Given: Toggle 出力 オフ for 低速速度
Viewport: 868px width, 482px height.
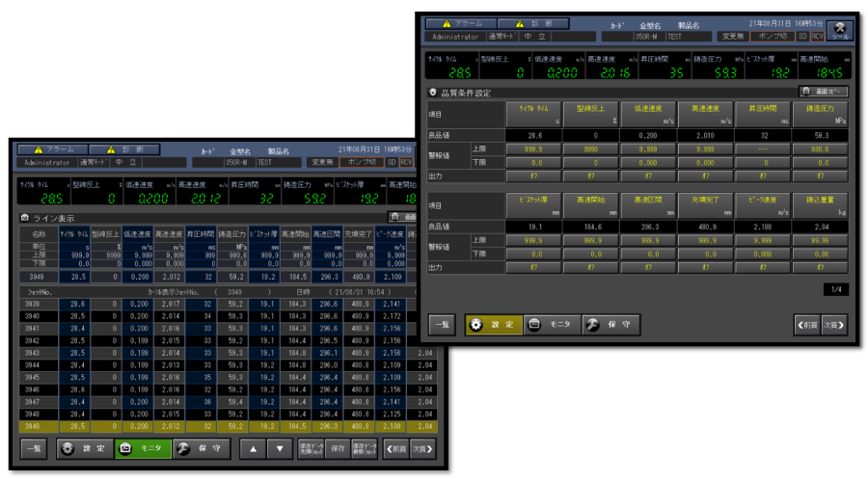Looking at the screenshot, I should click(648, 176).
